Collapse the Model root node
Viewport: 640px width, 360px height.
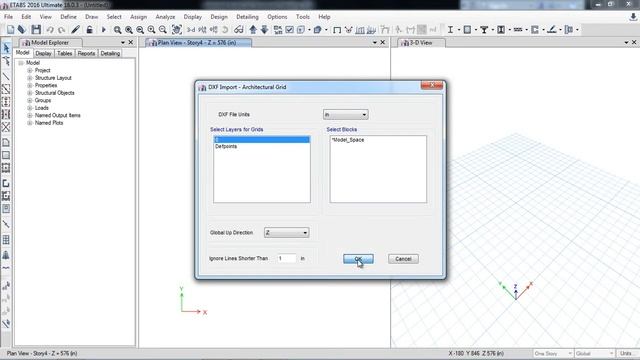tap(21, 63)
